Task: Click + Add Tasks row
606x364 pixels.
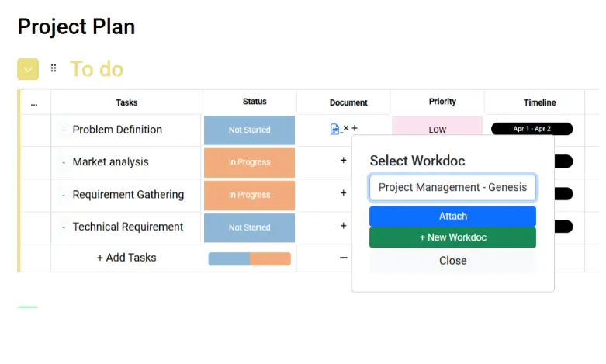Action: (126, 258)
